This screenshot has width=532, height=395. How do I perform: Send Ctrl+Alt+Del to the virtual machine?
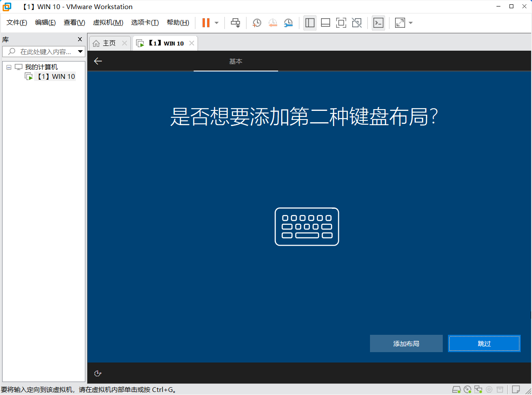(x=235, y=23)
